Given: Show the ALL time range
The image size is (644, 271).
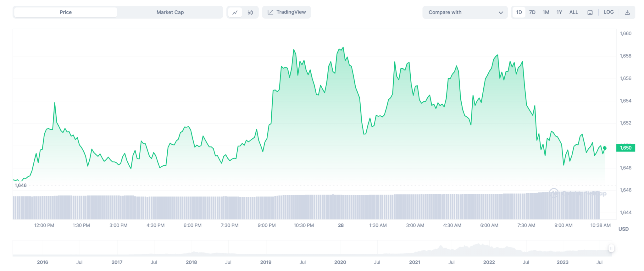Looking at the screenshot, I should coord(574,12).
